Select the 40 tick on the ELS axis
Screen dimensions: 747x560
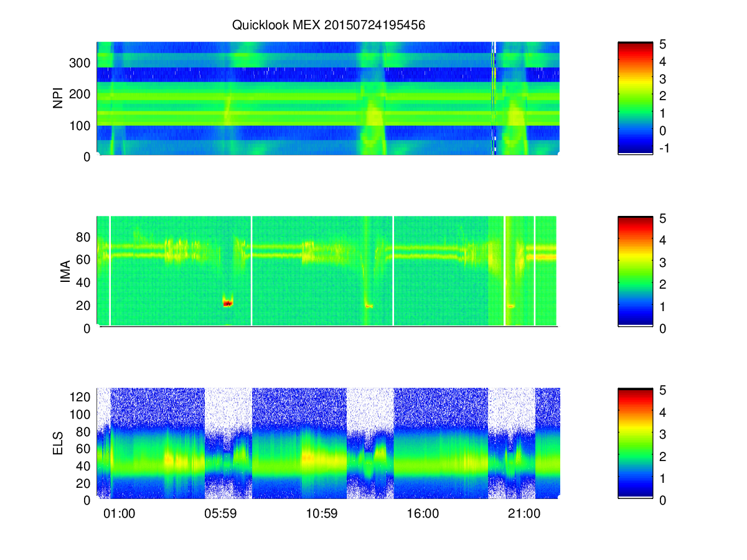[85, 465]
